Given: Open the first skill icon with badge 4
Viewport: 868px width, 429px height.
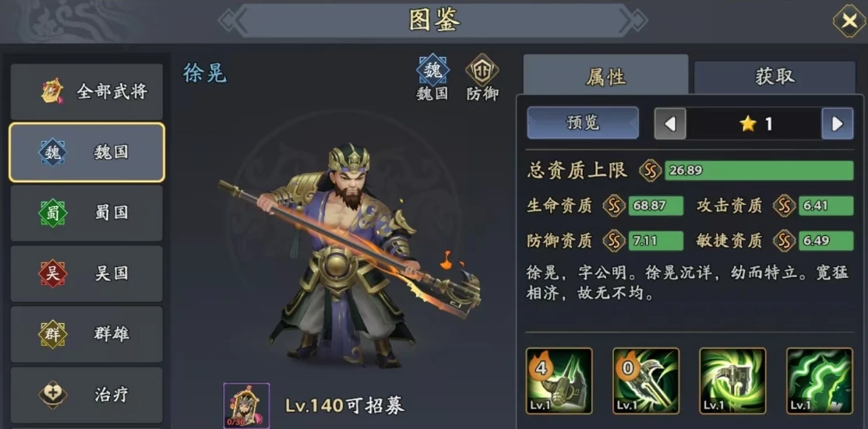Looking at the screenshot, I should pyautogui.click(x=559, y=381).
